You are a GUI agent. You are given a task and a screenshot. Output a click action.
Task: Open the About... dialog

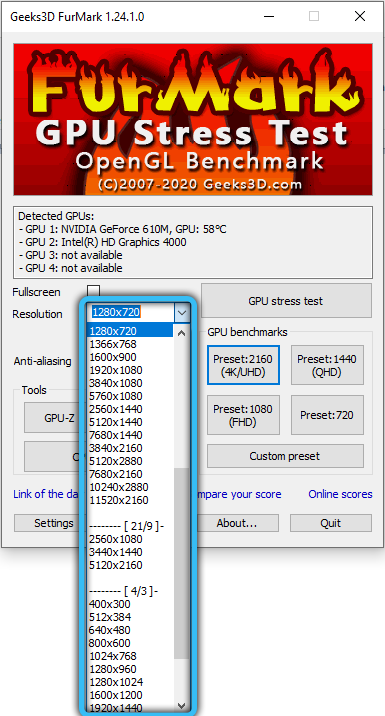coord(237,523)
